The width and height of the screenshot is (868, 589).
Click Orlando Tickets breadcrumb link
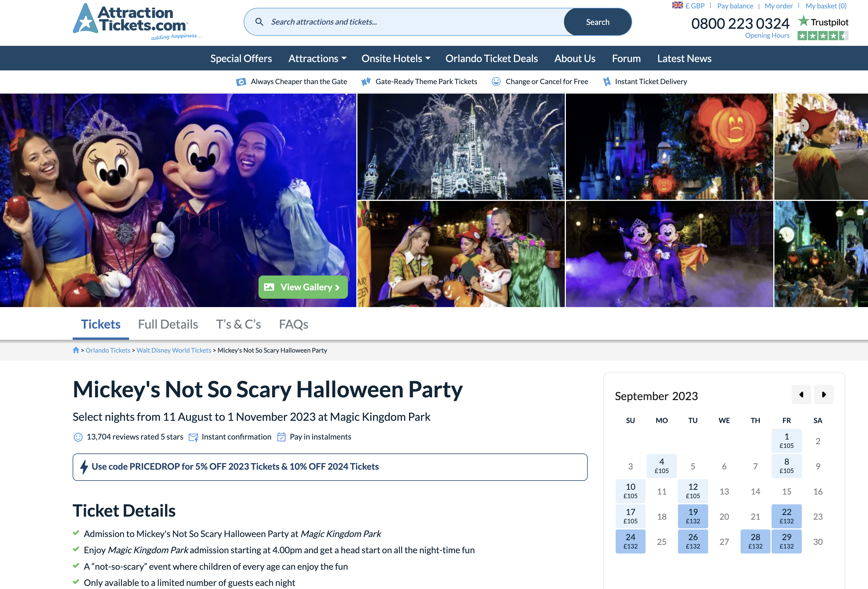point(108,350)
